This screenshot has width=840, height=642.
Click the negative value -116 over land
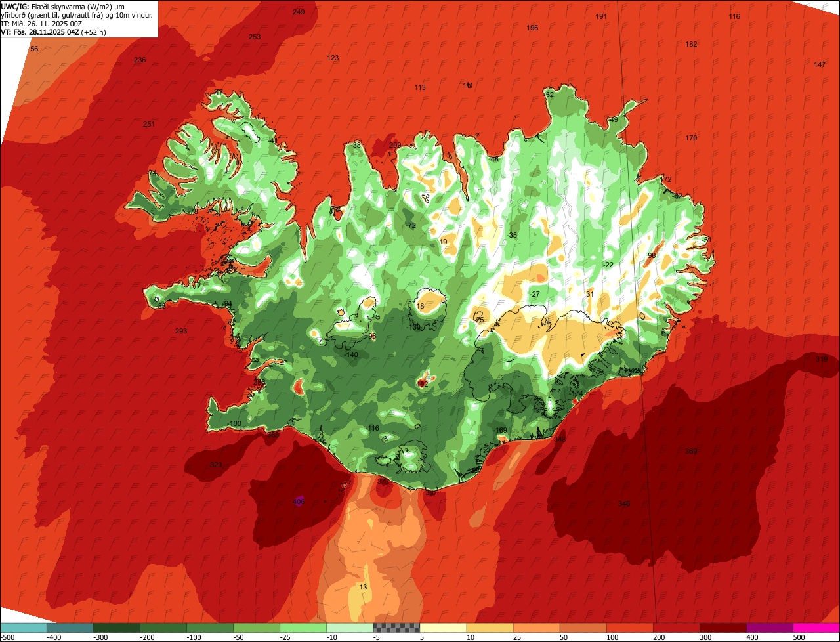[372, 429]
